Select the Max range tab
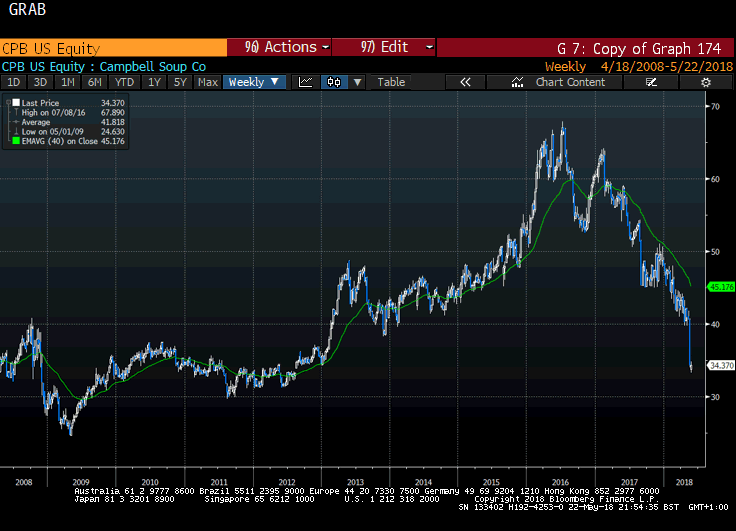The image size is (736, 531). (x=207, y=82)
